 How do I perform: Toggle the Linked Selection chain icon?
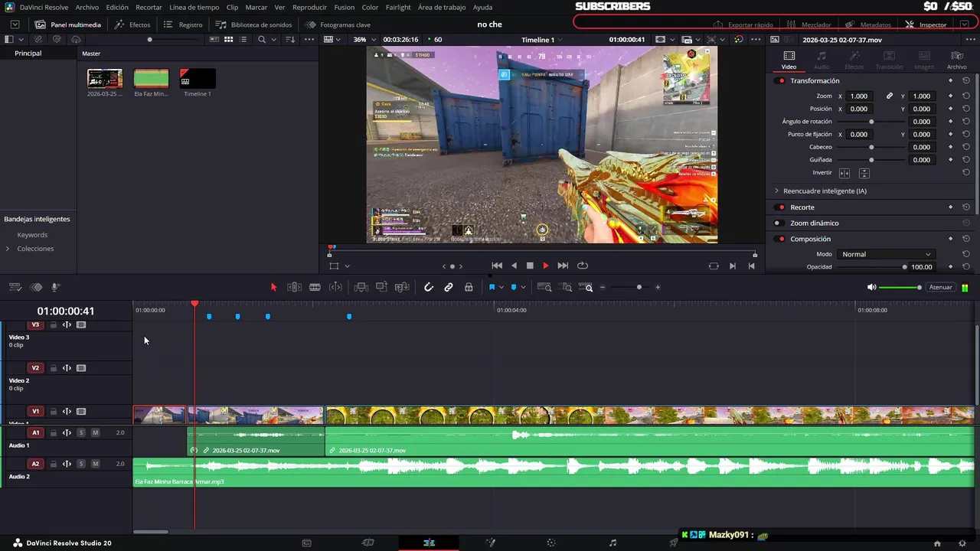[449, 287]
